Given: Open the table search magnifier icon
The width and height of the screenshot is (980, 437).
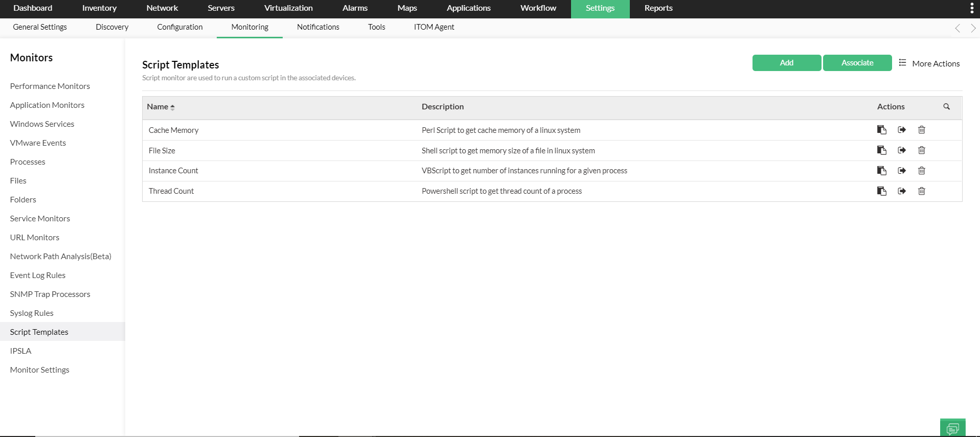Looking at the screenshot, I should tap(946, 107).
